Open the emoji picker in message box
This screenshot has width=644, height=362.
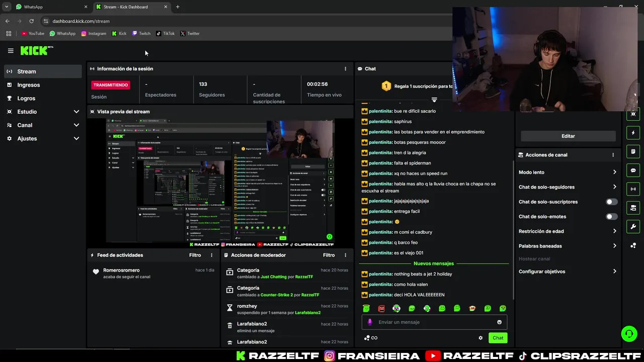point(499,322)
